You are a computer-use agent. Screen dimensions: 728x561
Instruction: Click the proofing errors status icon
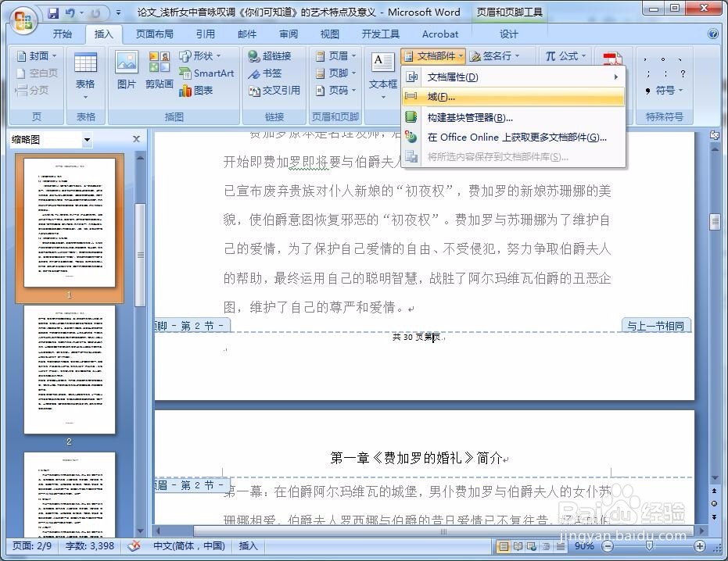click(x=134, y=546)
